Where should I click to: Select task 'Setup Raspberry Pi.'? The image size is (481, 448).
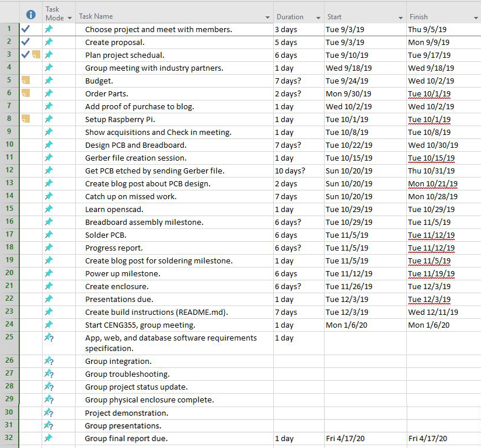pyautogui.click(x=120, y=119)
